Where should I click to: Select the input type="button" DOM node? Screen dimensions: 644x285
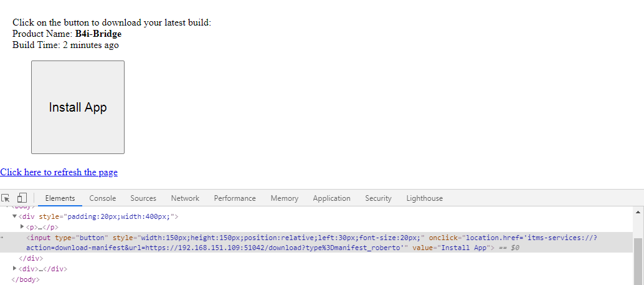316,243
